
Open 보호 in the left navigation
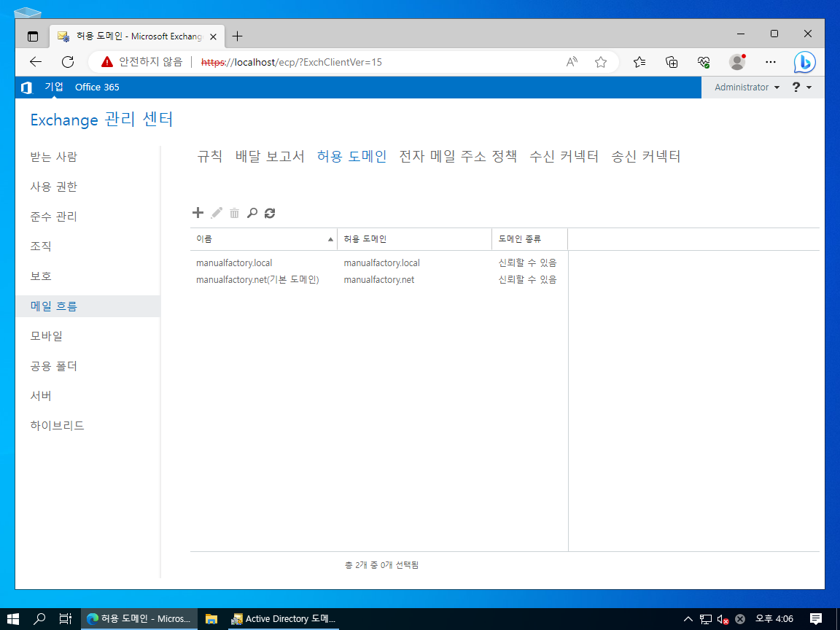click(x=41, y=276)
